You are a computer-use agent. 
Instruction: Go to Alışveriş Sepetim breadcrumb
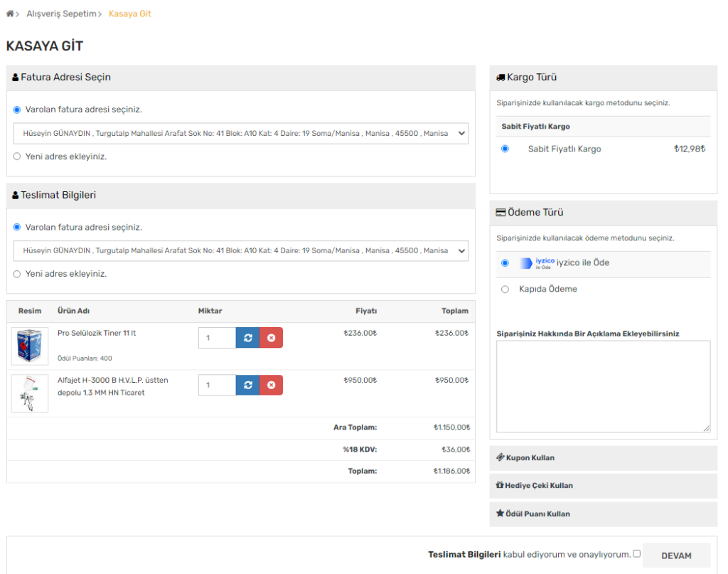tap(63, 14)
